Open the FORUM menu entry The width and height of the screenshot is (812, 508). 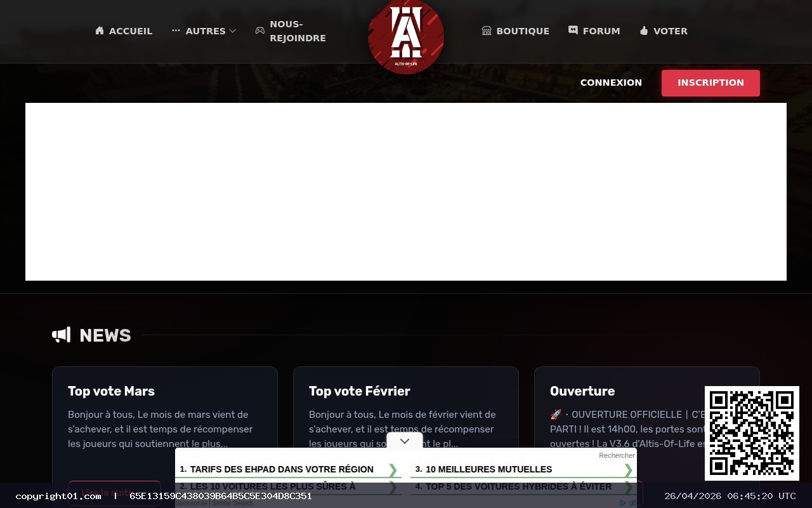(x=601, y=30)
